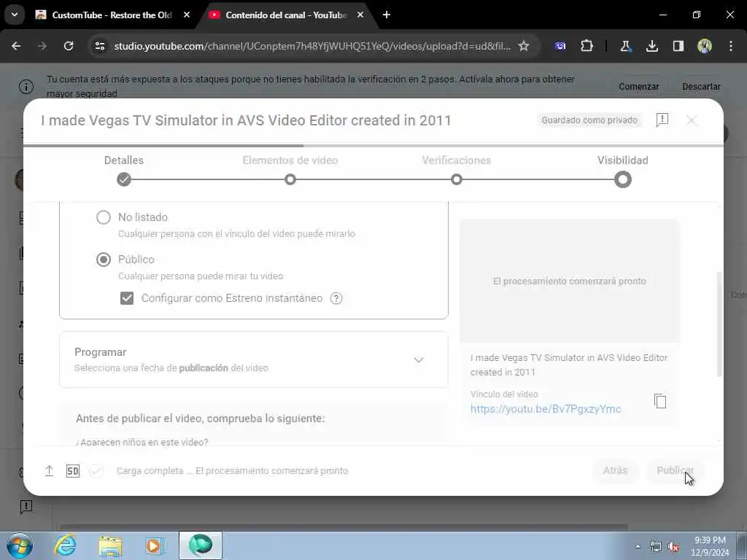Go to the Detalles step
This screenshot has height=560, width=747.
(124, 179)
